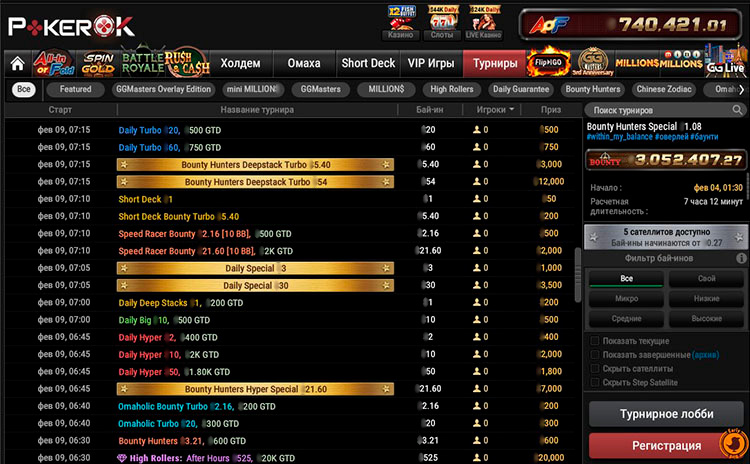Sort by Название турнира column header

(x=257, y=110)
